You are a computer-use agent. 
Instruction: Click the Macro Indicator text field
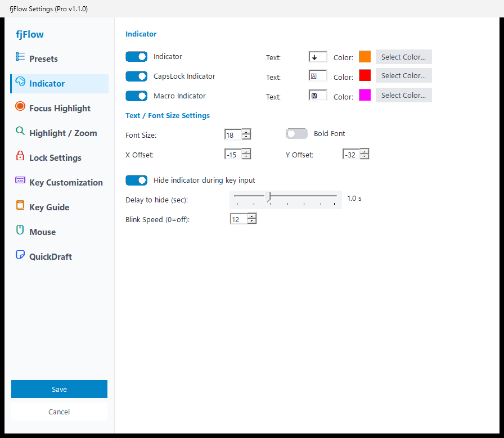tap(318, 96)
